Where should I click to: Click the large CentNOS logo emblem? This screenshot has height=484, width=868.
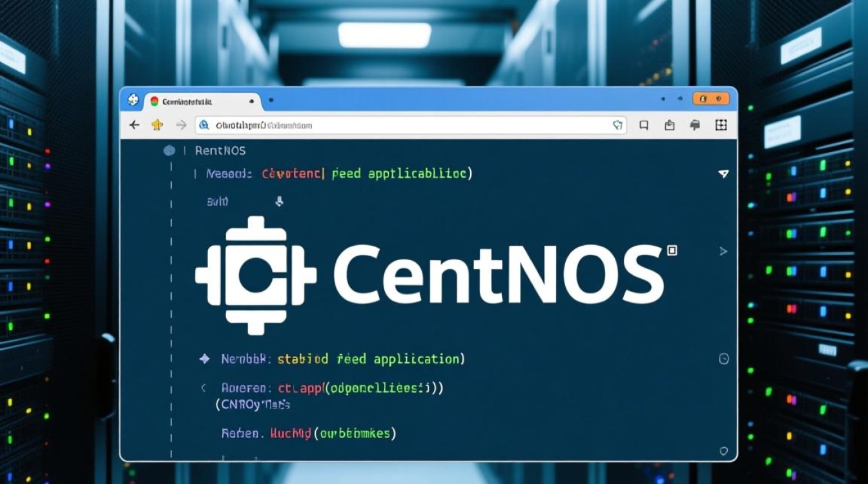click(256, 276)
